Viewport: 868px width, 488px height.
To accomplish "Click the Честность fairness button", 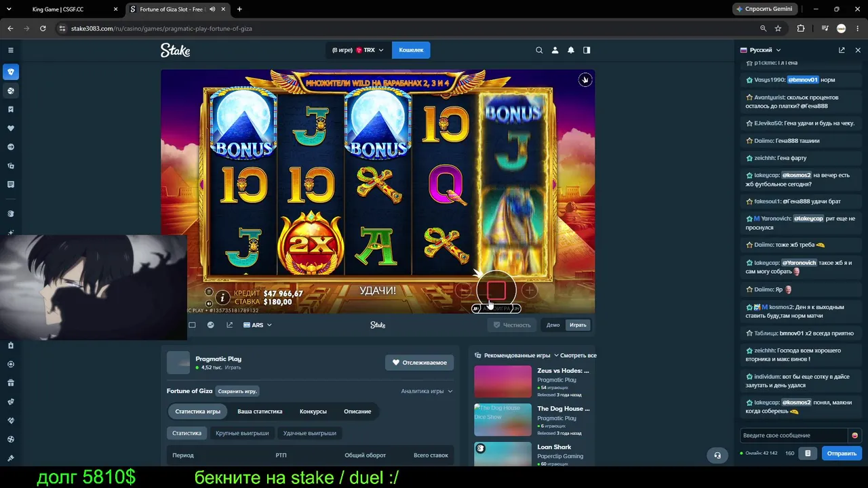I will 512,325.
